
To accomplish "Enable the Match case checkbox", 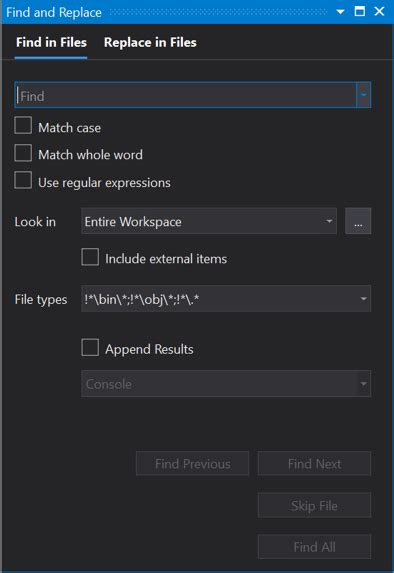I will (x=23, y=125).
